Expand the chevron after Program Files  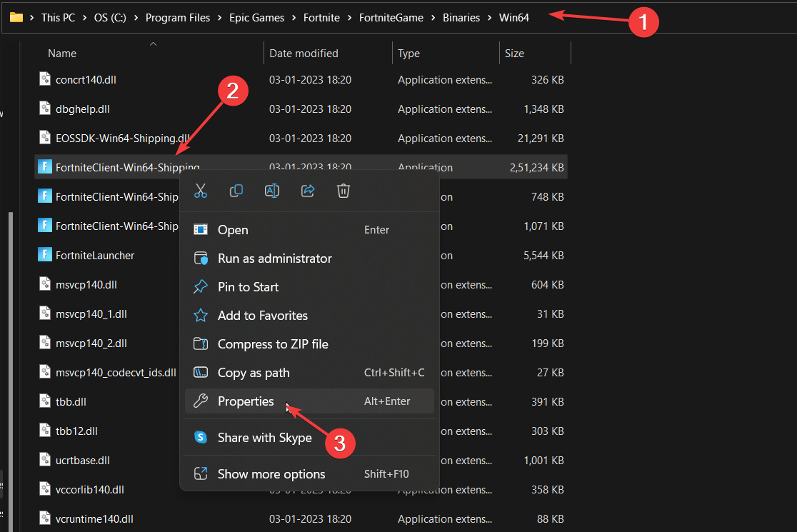click(x=219, y=18)
